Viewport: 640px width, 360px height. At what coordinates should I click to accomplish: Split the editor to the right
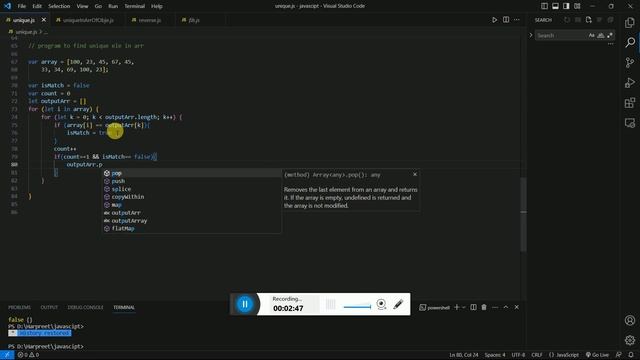(506, 20)
